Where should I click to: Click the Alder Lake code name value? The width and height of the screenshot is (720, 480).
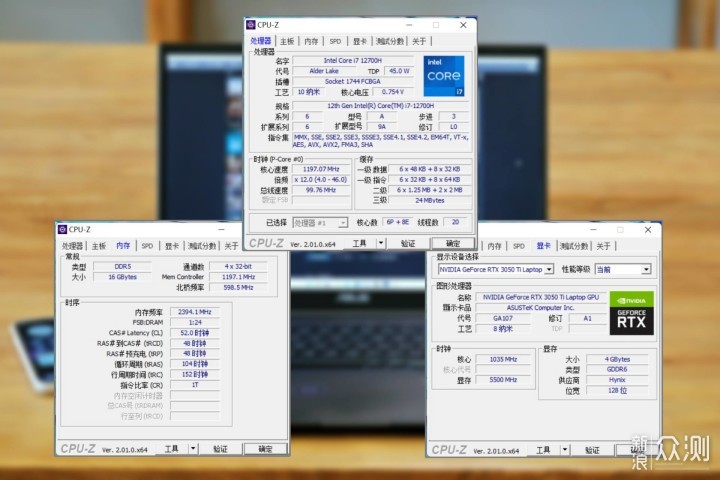coord(324,71)
